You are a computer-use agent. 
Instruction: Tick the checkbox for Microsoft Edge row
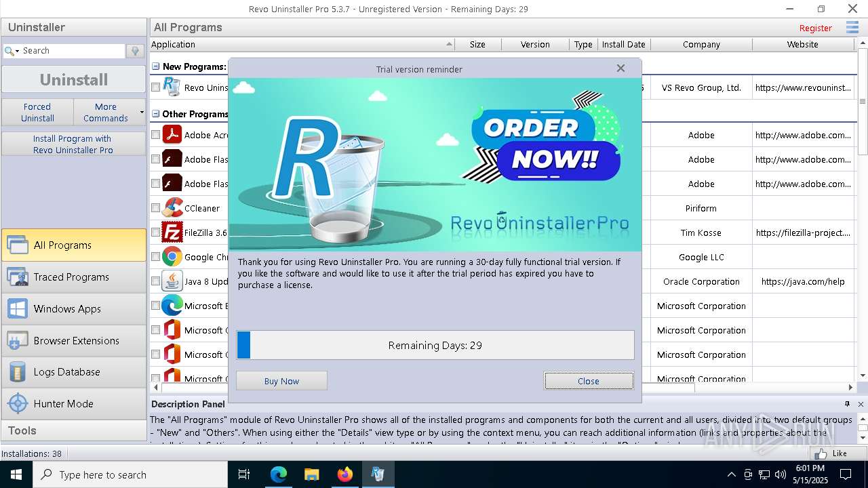click(x=155, y=306)
